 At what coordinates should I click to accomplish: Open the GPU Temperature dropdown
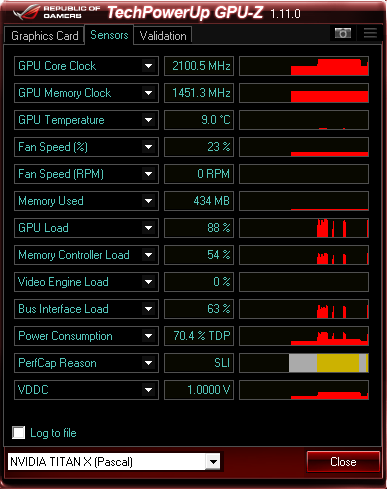point(148,120)
